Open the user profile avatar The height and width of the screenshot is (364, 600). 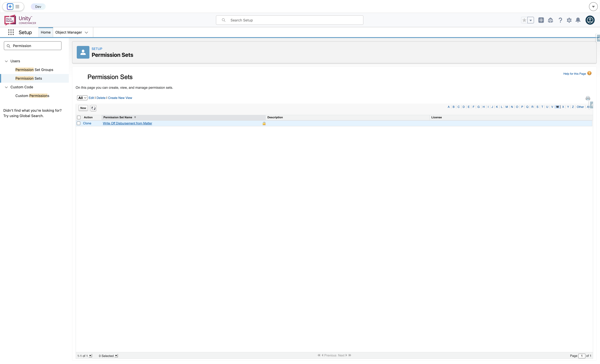coord(590,20)
